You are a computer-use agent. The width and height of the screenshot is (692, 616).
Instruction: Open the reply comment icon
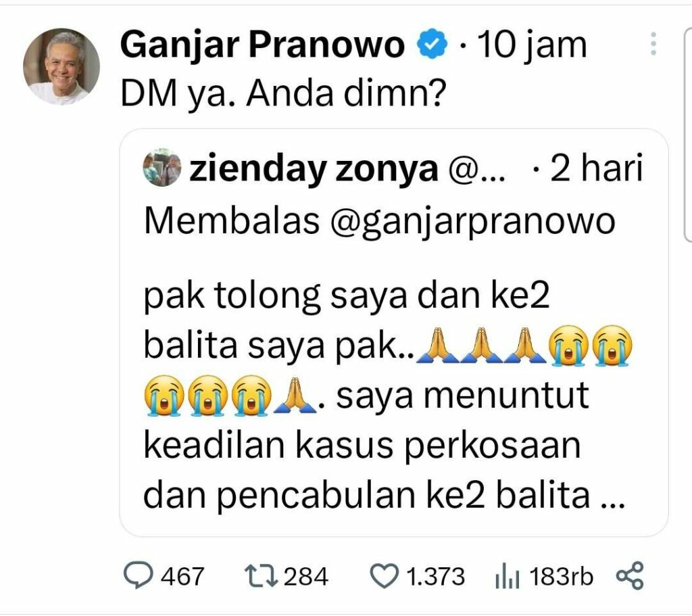tap(138, 575)
